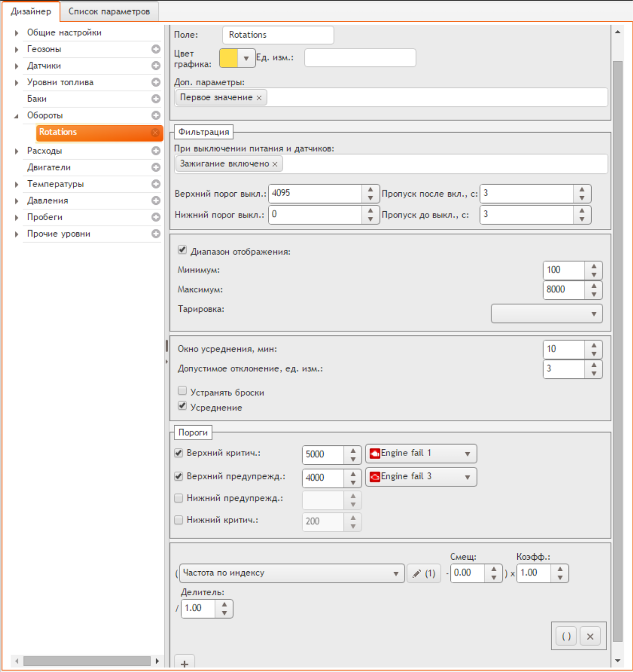Increase Пропуск после вкл. seconds
Image resolution: width=633 pixels, height=672 pixels.
pyautogui.click(x=582, y=189)
